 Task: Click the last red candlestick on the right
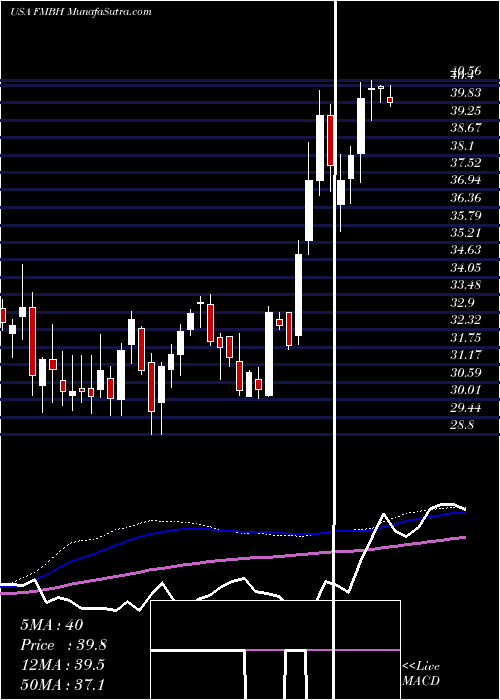tap(390, 100)
